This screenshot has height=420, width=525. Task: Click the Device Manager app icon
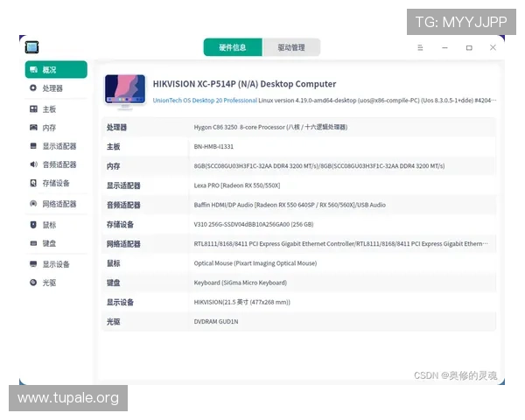pos(31,47)
